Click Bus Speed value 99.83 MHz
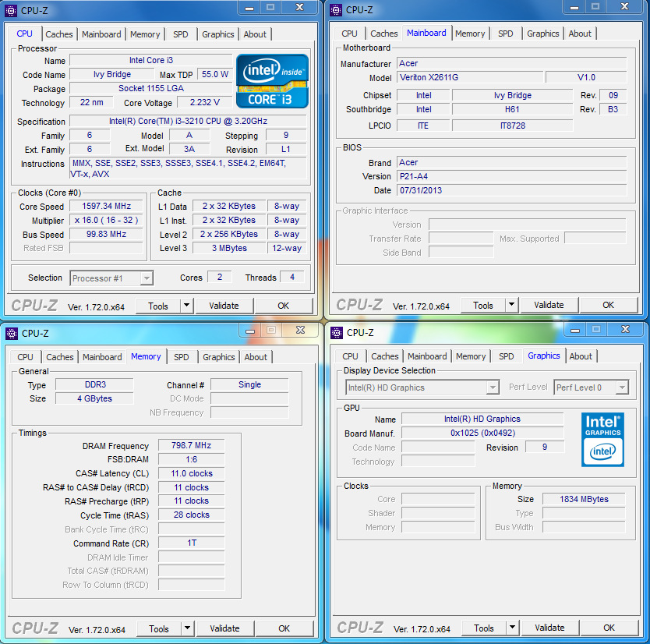650x644 pixels. tap(106, 235)
